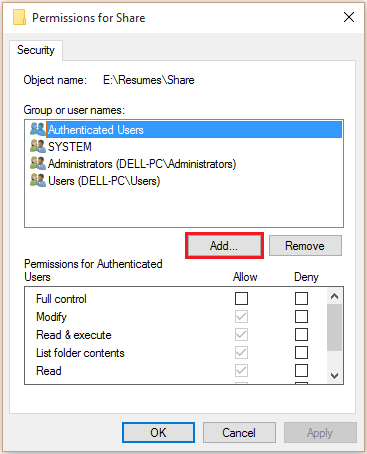Click the Remove button

click(305, 246)
